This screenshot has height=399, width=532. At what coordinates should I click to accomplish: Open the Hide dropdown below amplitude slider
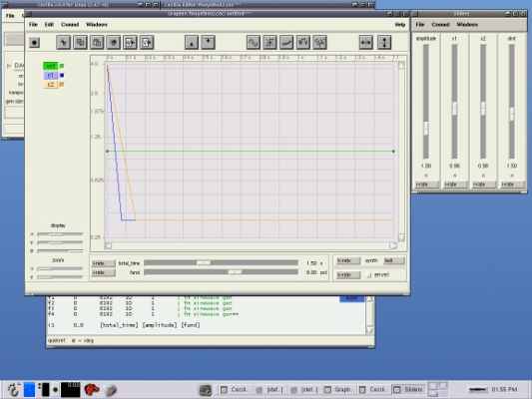click(x=427, y=185)
